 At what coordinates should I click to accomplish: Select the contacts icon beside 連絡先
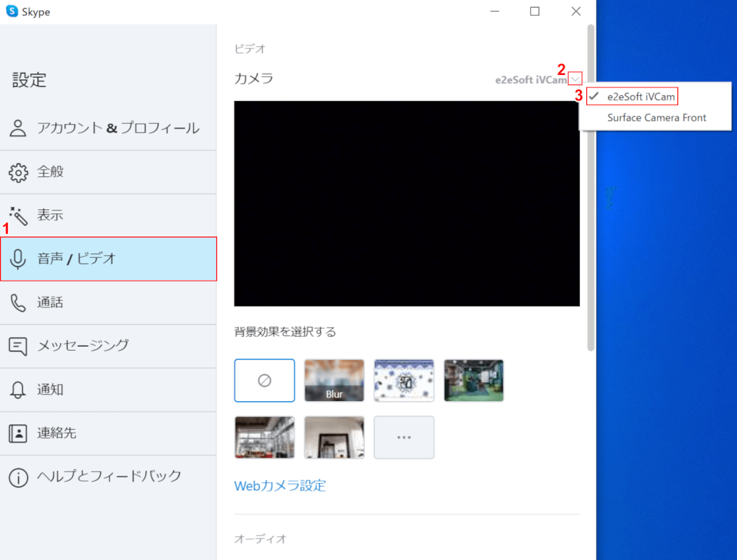18,433
